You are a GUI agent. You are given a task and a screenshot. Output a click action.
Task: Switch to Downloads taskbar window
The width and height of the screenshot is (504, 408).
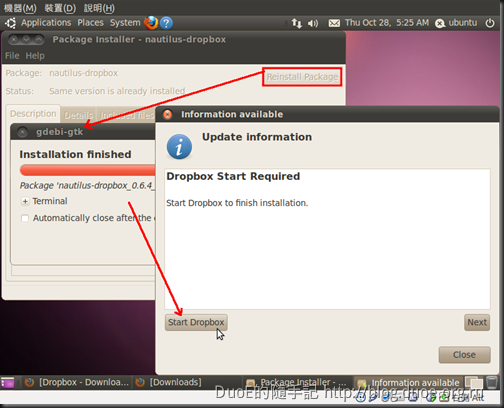tap(169, 382)
